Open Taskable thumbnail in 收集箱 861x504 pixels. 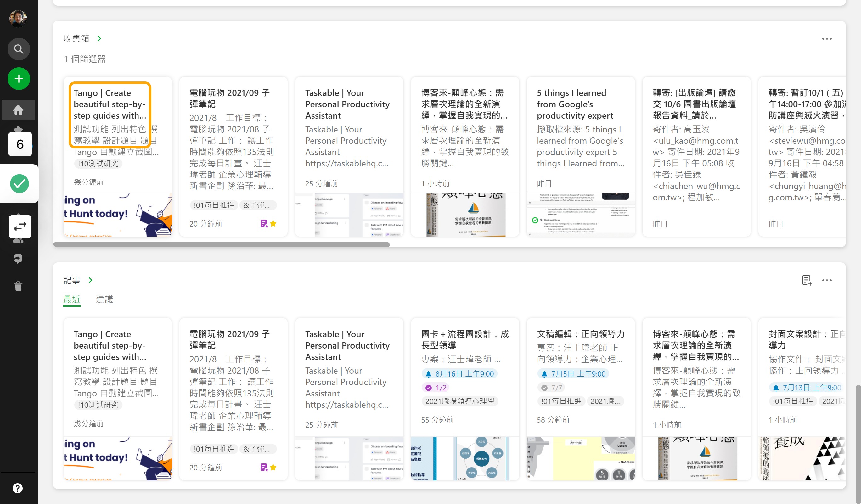click(349, 215)
